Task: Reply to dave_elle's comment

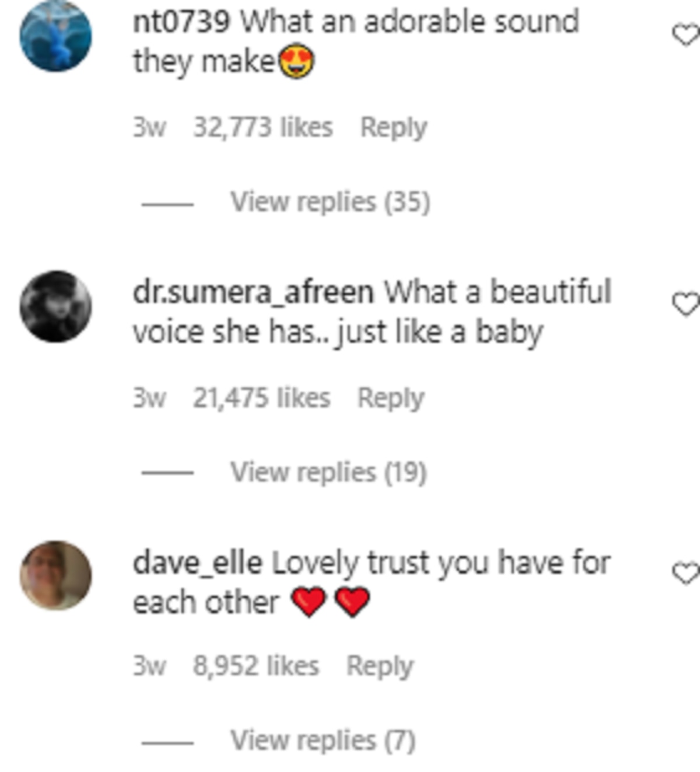Action: pyautogui.click(x=380, y=666)
